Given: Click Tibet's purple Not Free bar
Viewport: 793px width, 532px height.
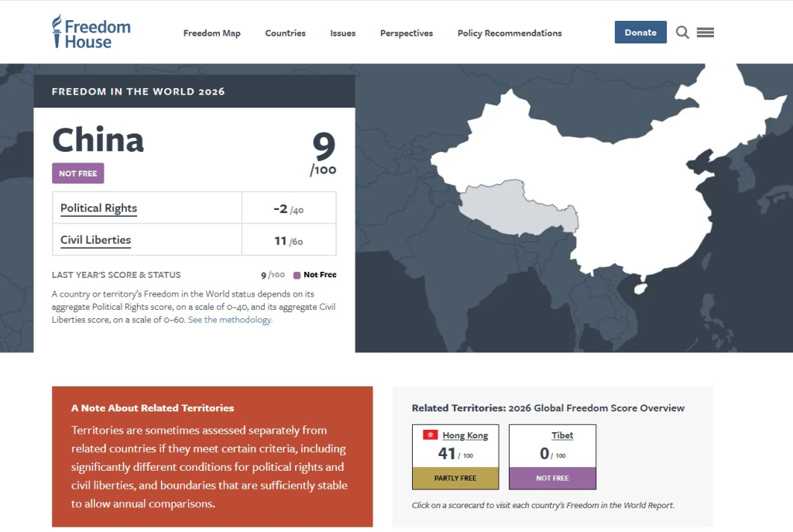Looking at the screenshot, I should click(x=552, y=479).
